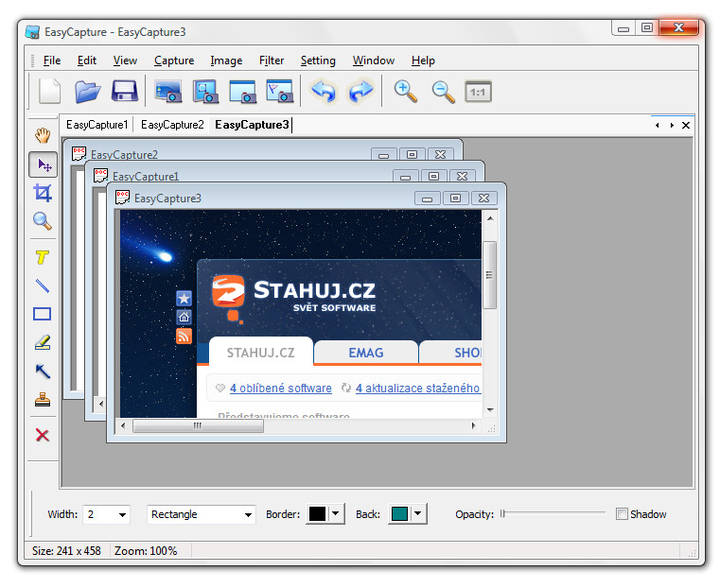The height and width of the screenshot is (588, 720).
Task: Open the Width dropdown
Action: coord(122,514)
